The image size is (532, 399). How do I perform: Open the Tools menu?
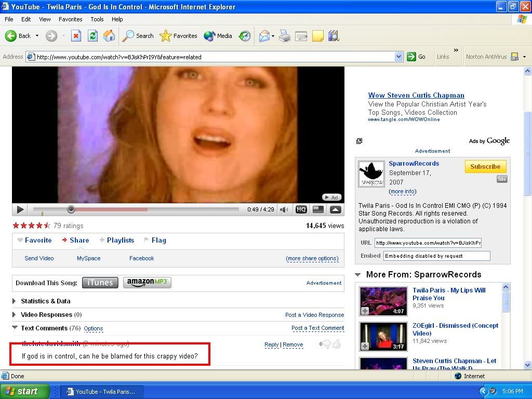point(97,19)
